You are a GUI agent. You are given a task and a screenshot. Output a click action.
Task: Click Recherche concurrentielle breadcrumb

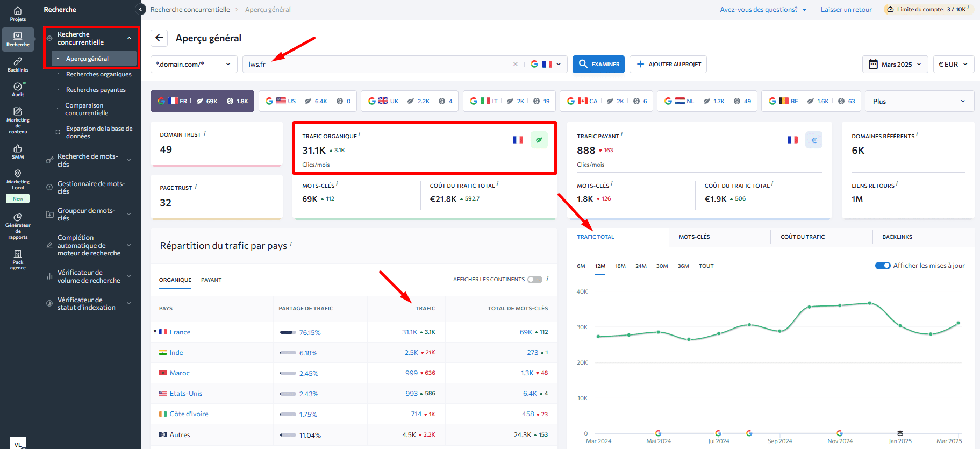[190, 10]
